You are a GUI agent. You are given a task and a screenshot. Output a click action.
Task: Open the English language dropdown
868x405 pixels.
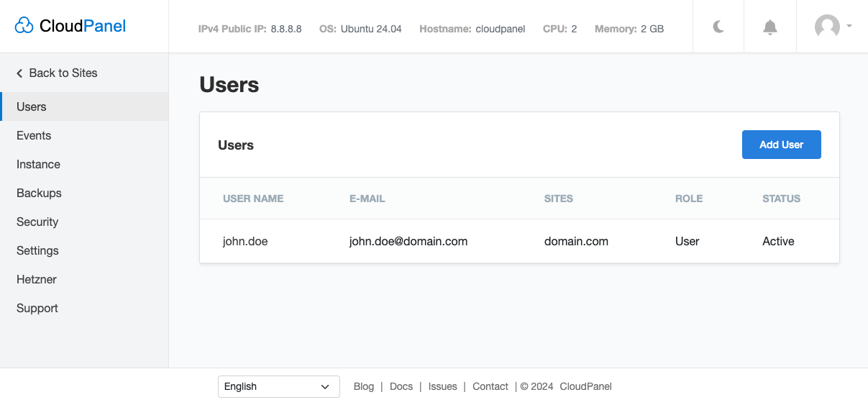pyautogui.click(x=278, y=386)
